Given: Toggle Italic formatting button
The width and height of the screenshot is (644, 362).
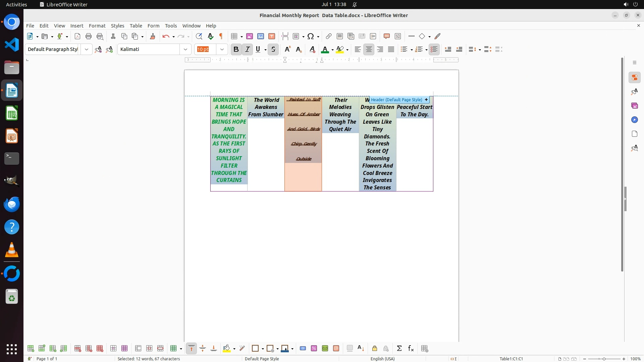Looking at the screenshot, I should [248, 49].
